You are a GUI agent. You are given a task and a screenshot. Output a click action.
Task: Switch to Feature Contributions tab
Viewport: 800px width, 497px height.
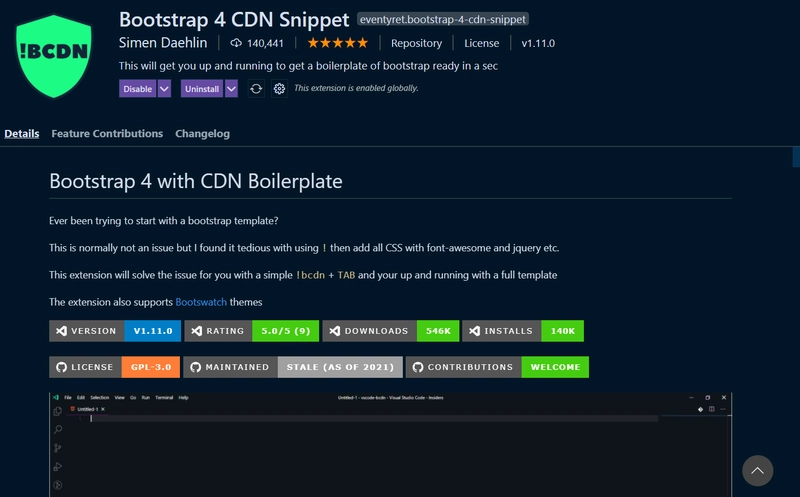tap(107, 134)
